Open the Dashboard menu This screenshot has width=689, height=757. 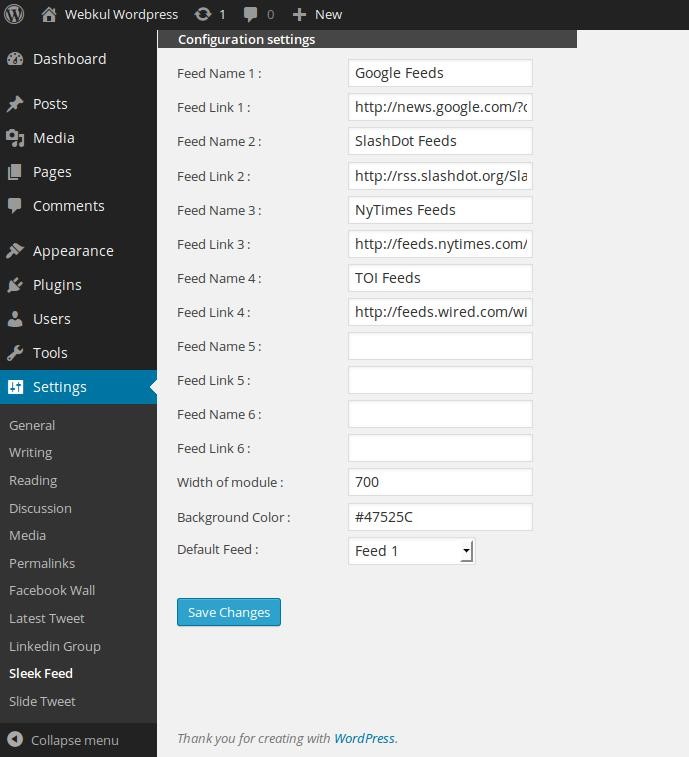pyautogui.click(x=70, y=59)
